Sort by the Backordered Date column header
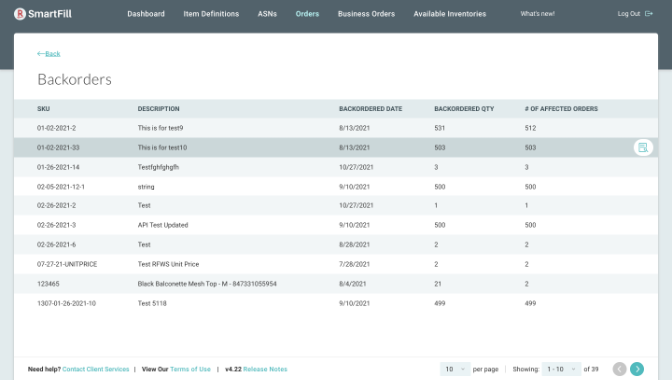Image resolution: width=672 pixels, height=380 pixels. tap(370, 109)
